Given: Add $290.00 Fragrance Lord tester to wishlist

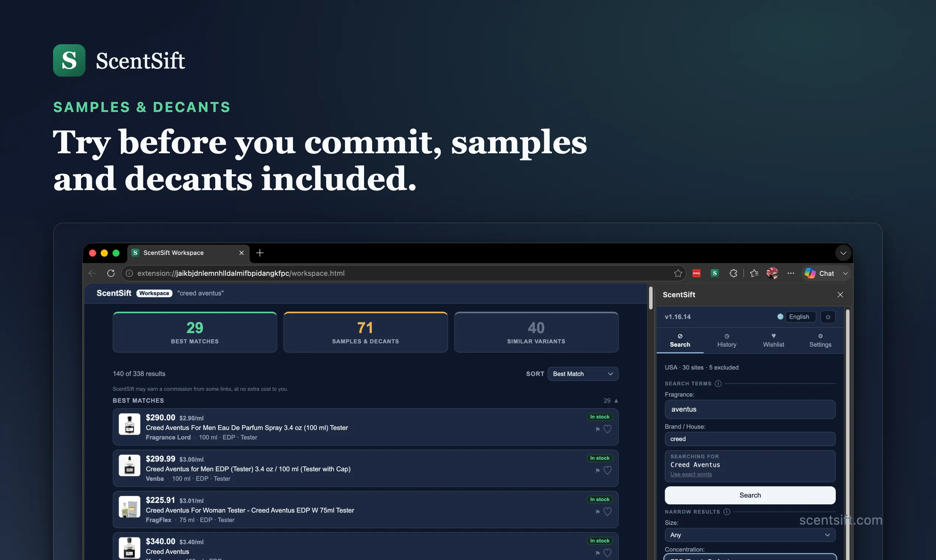Looking at the screenshot, I should (607, 429).
